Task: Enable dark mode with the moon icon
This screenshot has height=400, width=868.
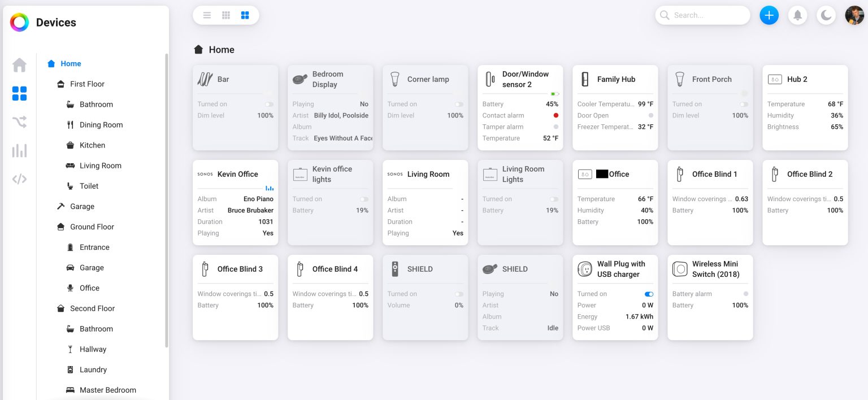Action: pos(826,15)
